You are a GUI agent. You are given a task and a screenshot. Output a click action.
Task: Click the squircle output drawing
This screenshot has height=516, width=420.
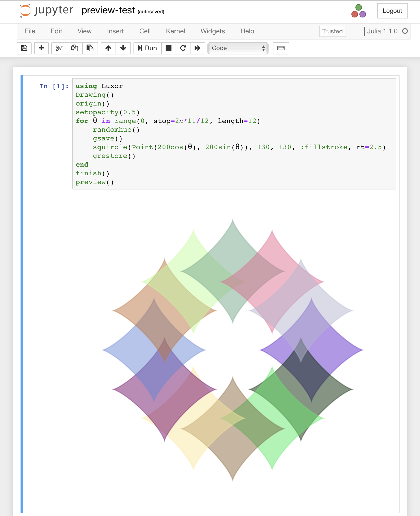[x=233, y=350]
